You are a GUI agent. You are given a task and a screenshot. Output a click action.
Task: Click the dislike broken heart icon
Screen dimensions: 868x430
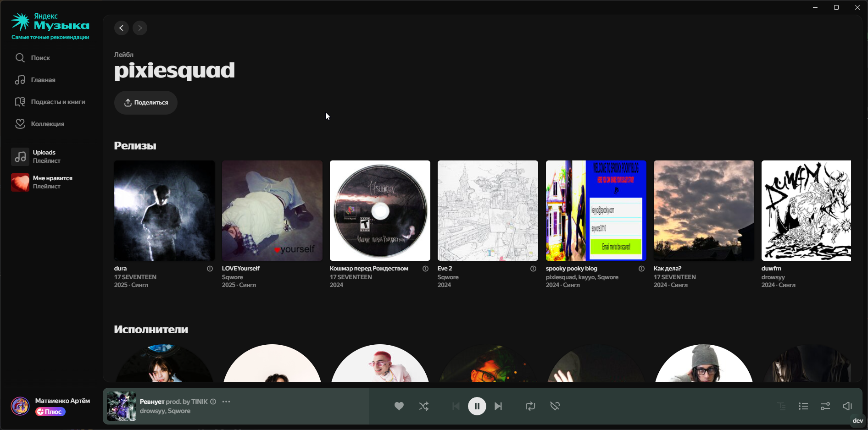(x=555, y=406)
